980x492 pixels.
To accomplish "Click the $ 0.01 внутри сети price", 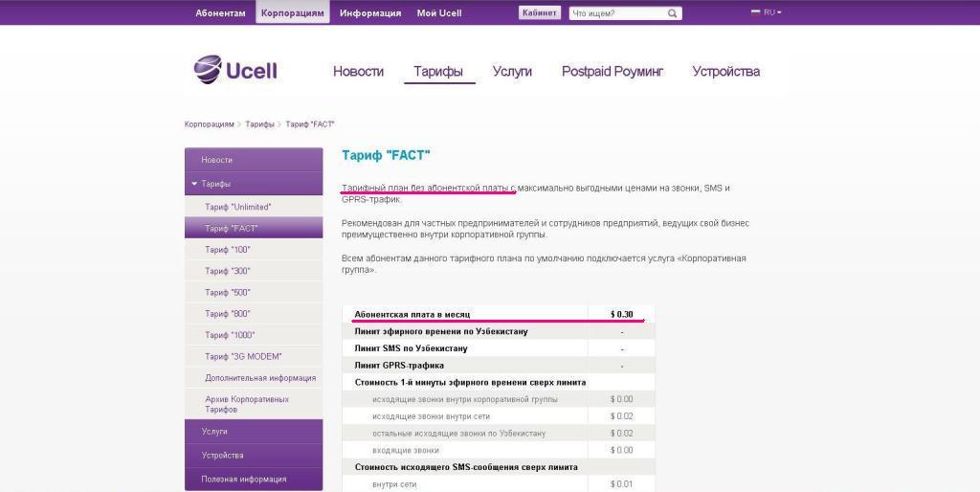I will (621, 484).
